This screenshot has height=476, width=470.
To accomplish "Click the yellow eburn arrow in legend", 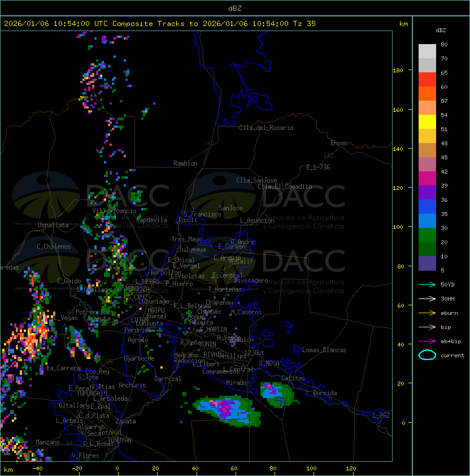I will click(x=427, y=313).
